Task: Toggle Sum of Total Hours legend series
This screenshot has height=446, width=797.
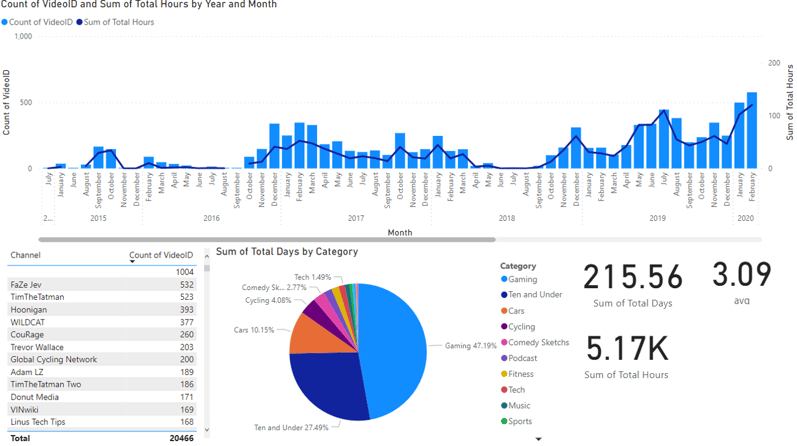Action: click(115, 22)
